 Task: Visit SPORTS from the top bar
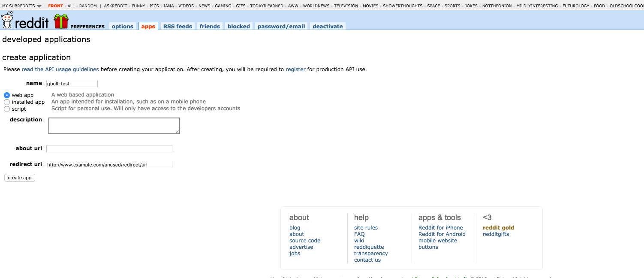tap(453, 6)
